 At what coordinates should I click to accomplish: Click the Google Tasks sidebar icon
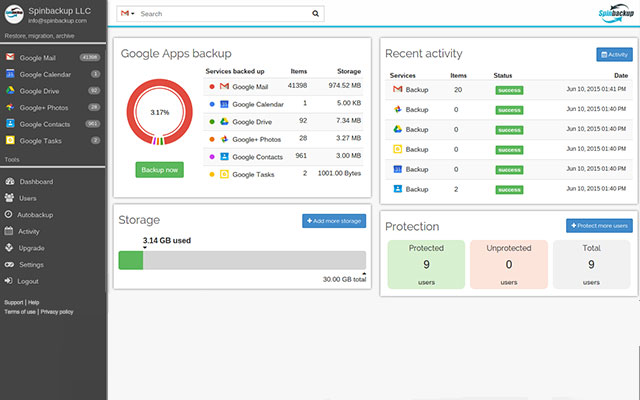[9, 140]
